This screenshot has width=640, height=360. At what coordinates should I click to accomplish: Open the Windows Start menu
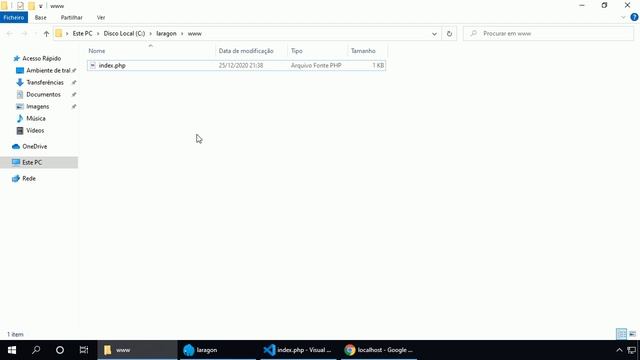click(x=12, y=350)
